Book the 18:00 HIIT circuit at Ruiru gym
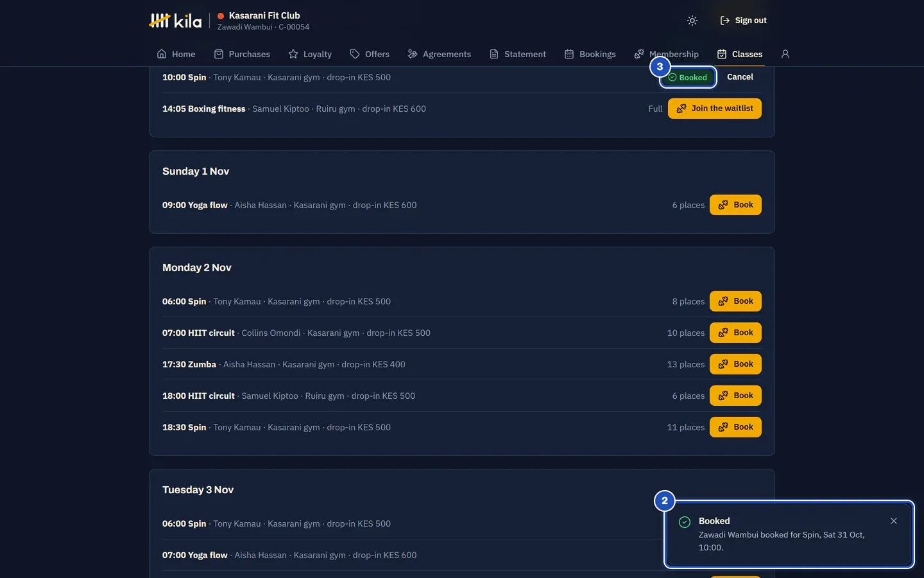Screen dimensions: 924x578 735,396
